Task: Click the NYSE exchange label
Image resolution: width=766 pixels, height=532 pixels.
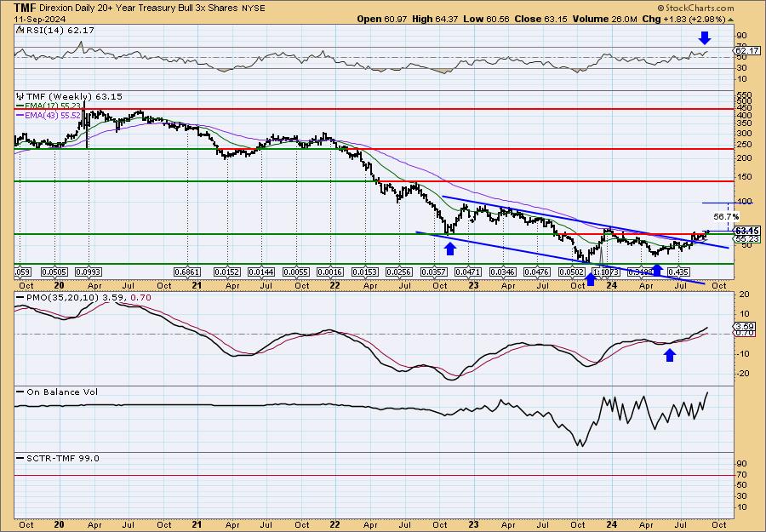Action: [x=253, y=8]
